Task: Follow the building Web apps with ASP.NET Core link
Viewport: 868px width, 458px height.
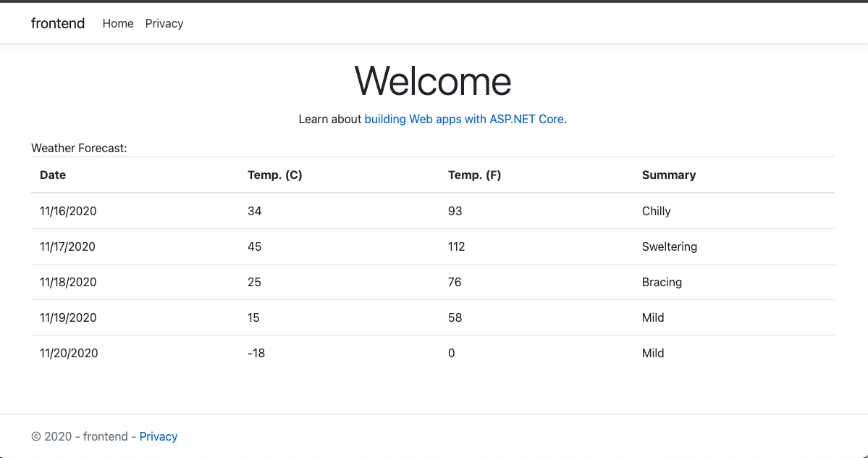Action: (463, 119)
